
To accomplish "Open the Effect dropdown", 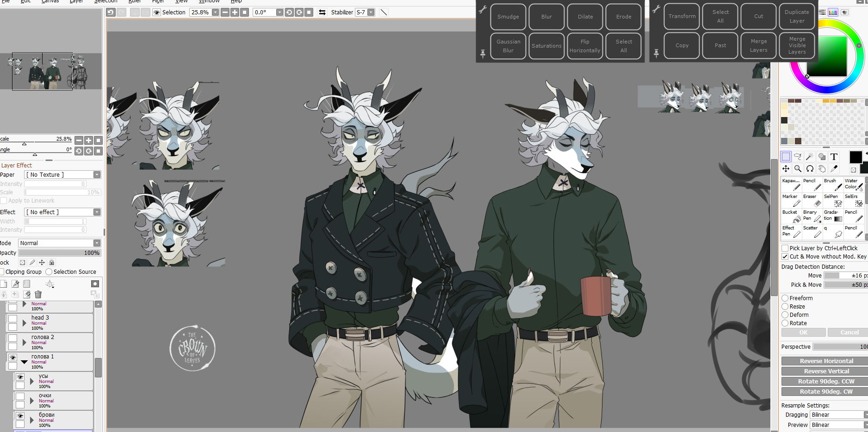I will (97, 212).
